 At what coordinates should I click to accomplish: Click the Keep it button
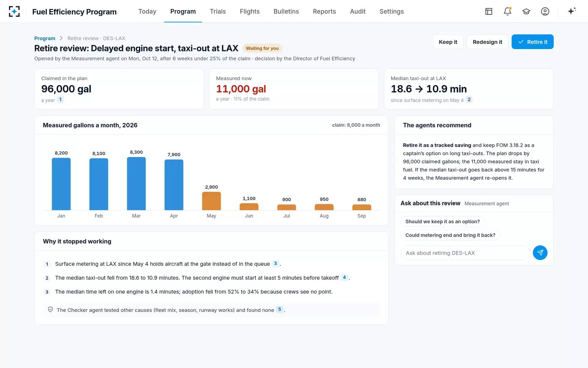tap(448, 42)
